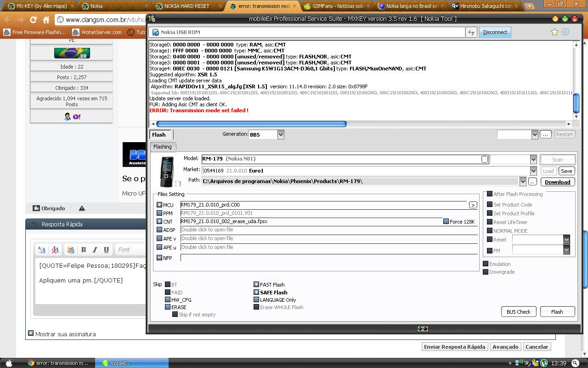
Task: Click the Disconnect button
Action: [495, 32]
